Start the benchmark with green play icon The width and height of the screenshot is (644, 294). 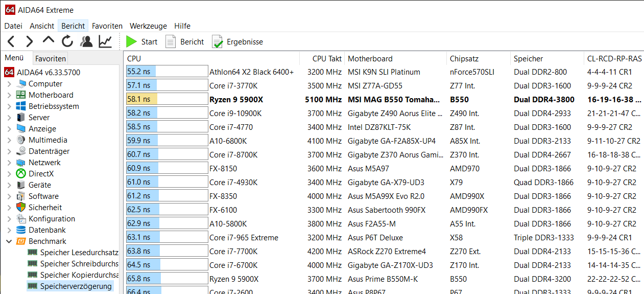click(131, 41)
